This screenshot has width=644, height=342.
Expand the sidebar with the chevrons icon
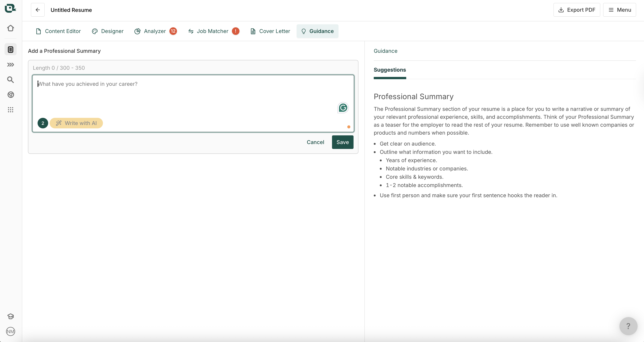11,65
